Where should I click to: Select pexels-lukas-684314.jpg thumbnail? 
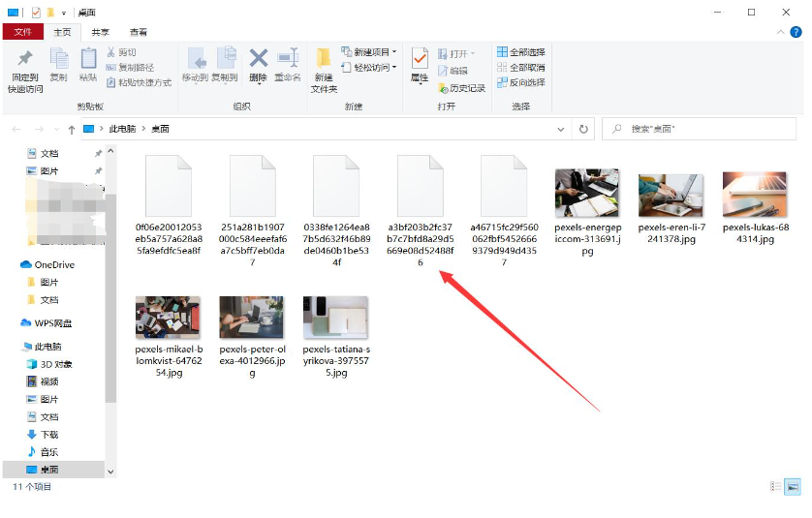coord(755,207)
